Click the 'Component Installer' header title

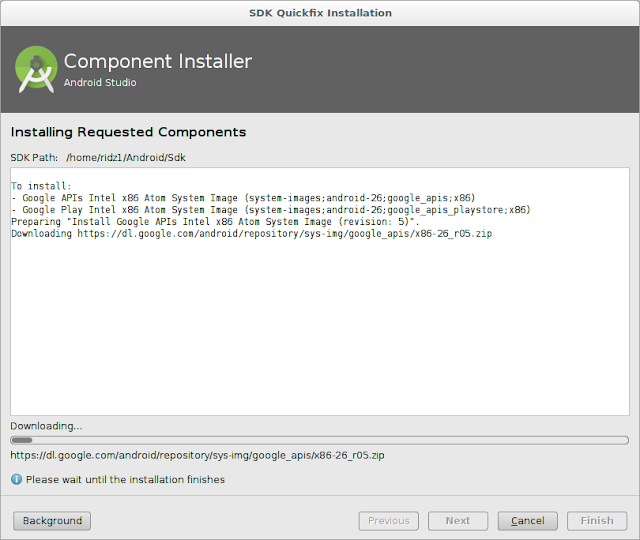pyautogui.click(x=158, y=62)
